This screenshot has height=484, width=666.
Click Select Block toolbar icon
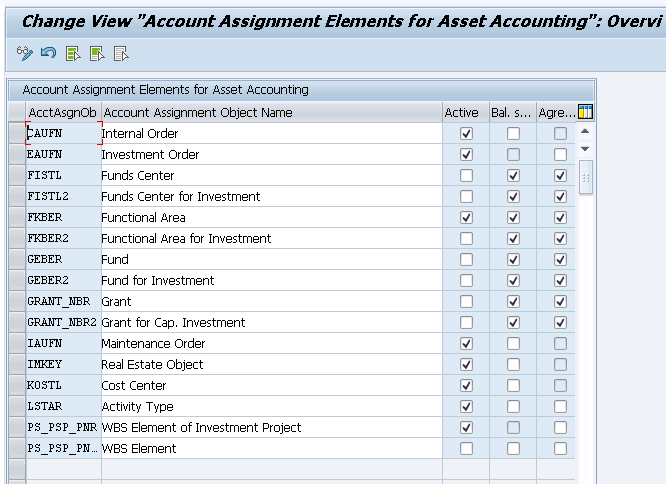pyautogui.click(x=97, y=54)
